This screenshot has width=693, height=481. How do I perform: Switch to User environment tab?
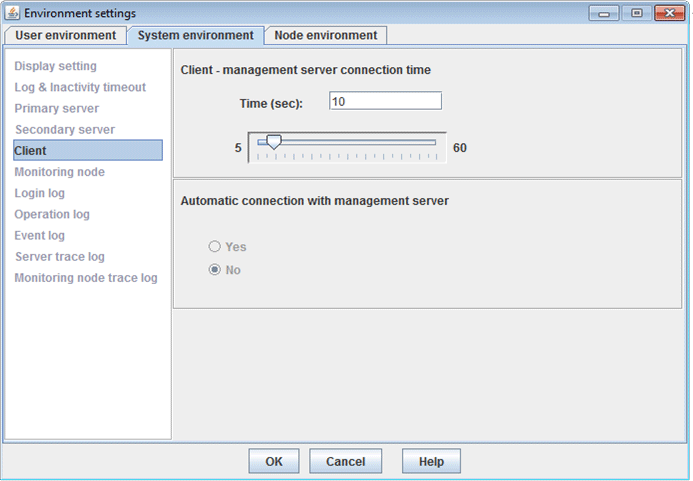(x=65, y=35)
